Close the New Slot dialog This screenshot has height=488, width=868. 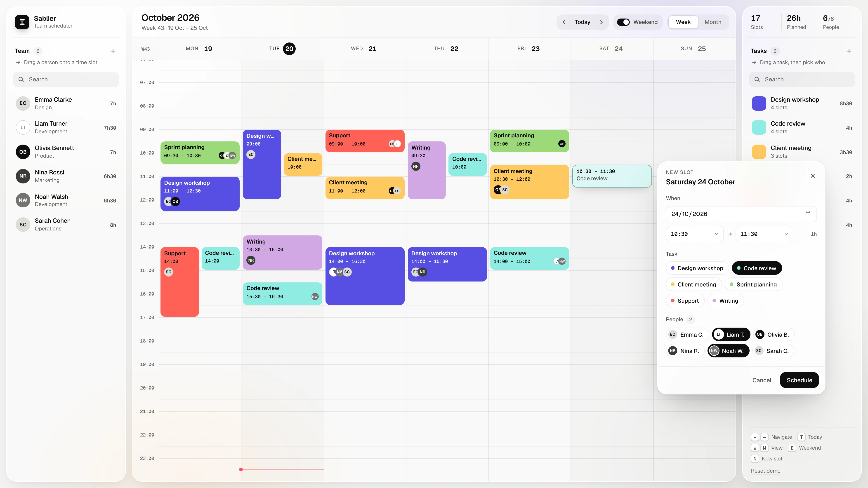813,176
